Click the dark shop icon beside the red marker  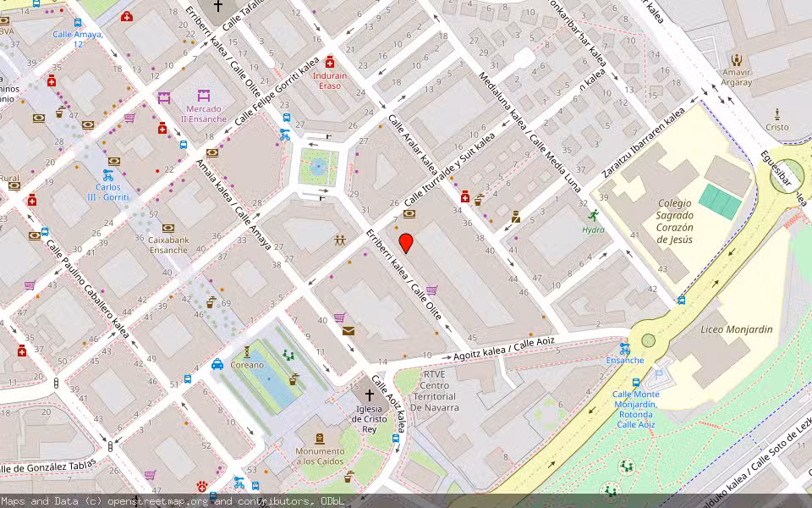coord(409,213)
